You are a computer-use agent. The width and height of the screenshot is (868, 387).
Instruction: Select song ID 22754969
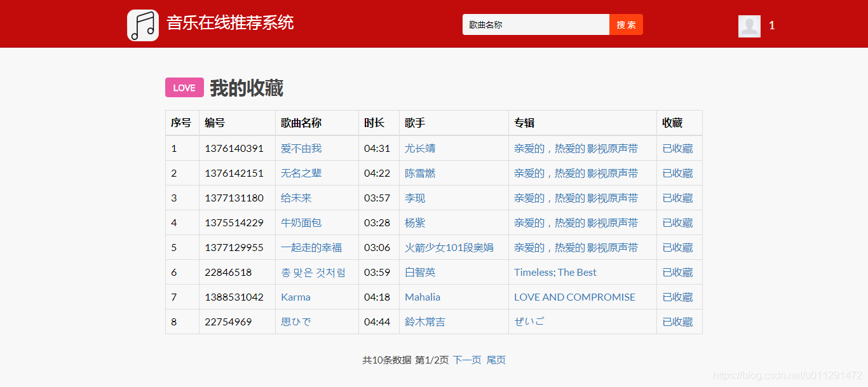228,322
